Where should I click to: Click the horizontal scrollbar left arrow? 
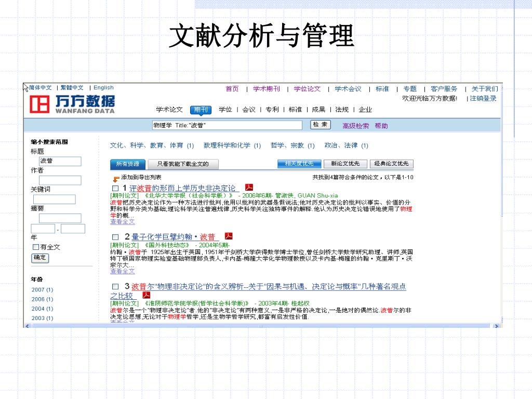pos(27,326)
